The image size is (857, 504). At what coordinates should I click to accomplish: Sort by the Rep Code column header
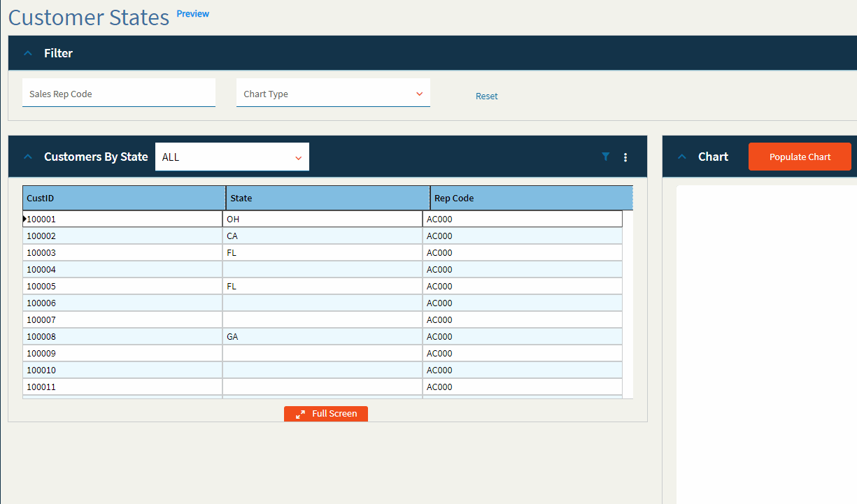pos(532,198)
